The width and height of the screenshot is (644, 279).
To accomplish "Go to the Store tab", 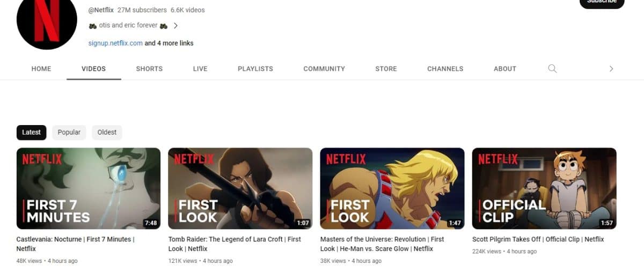I will pyautogui.click(x=386, y=69).
